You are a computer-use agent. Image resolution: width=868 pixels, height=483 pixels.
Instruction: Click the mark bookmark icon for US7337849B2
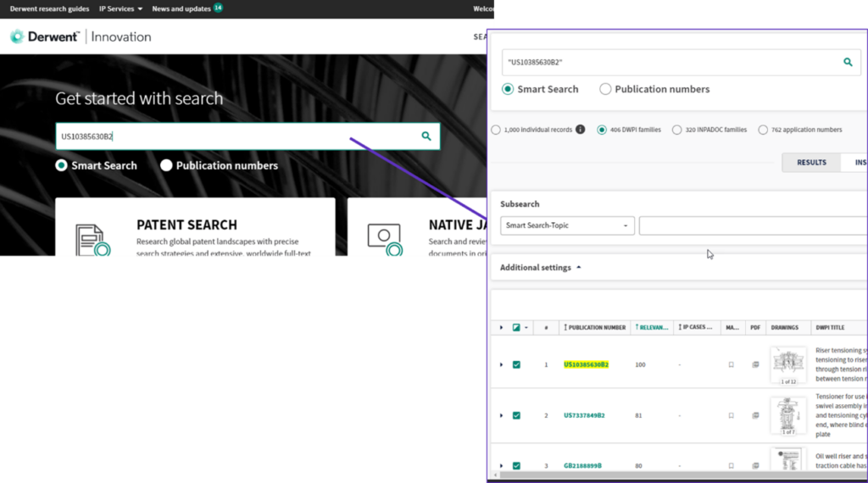(732, 415)
